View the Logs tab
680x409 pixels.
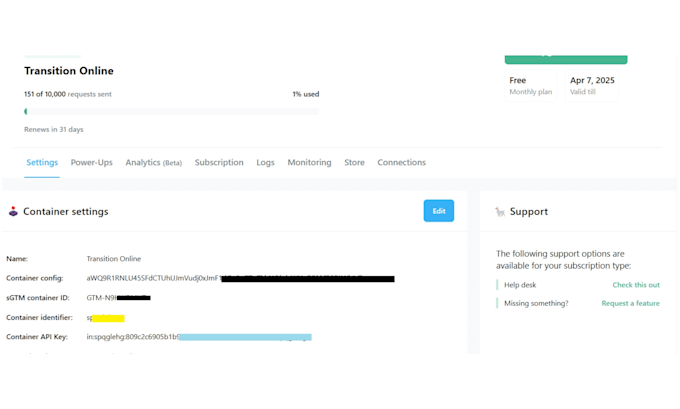(x=265, y=163)
